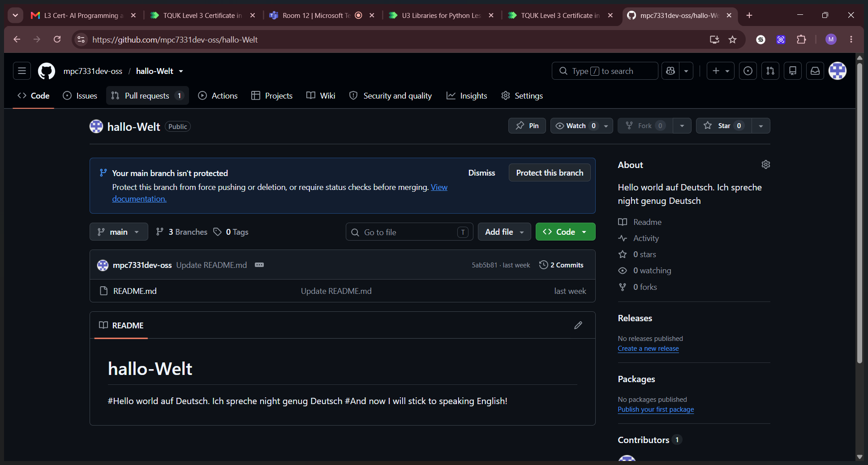Click the S extension icon

coord(761,39)
